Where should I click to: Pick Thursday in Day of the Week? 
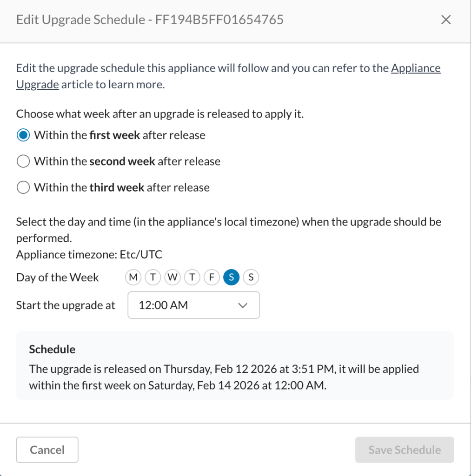[x=192, y=277]
